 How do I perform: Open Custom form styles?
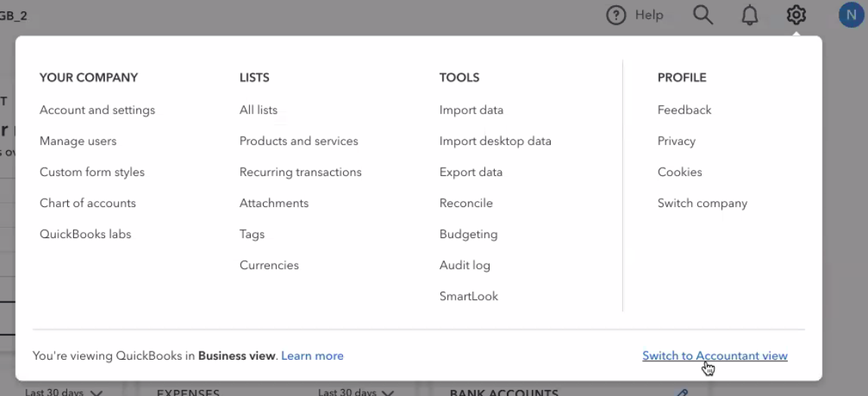point(91,172)
